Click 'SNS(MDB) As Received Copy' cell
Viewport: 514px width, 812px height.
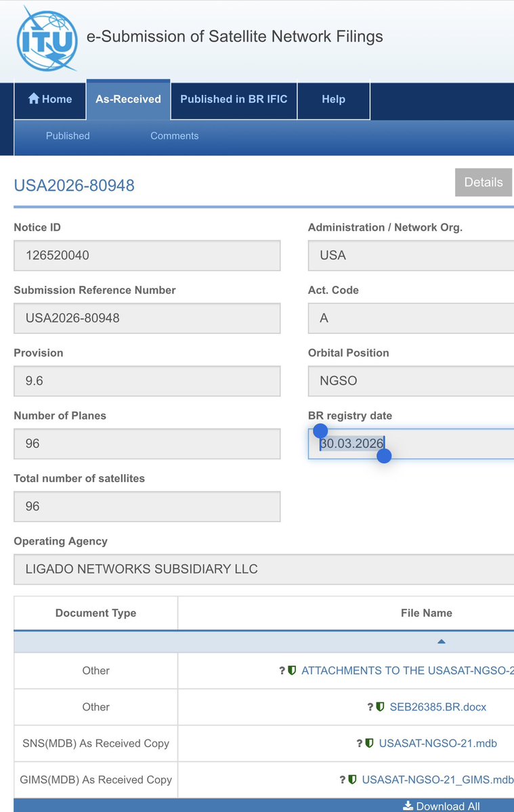tap(95, 743)
